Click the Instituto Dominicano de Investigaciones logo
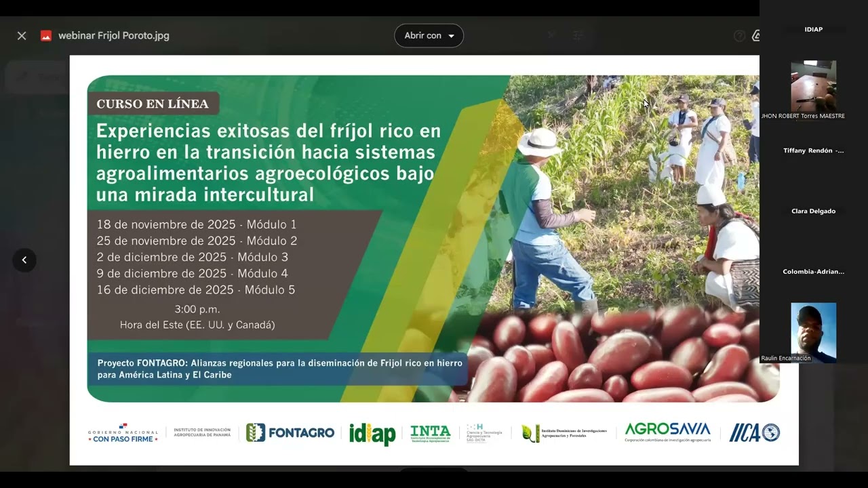Viewport: 868px width, 488px height. click(564, 433)
